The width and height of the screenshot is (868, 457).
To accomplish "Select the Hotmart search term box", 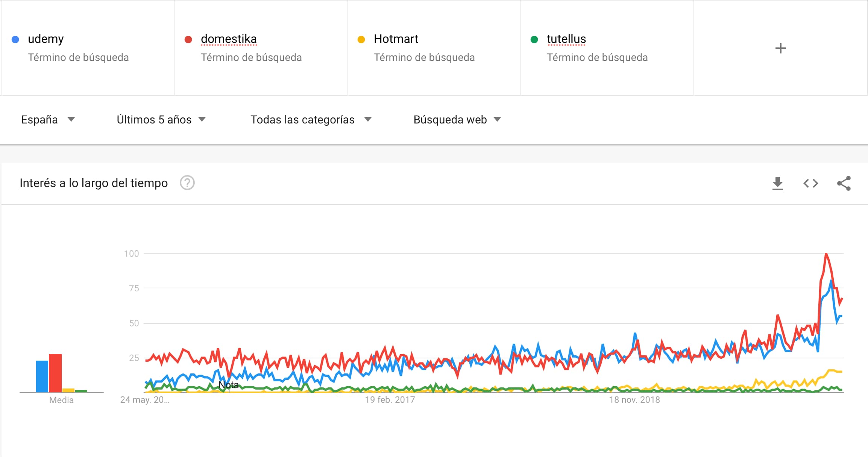I will (x=434, y=48).
